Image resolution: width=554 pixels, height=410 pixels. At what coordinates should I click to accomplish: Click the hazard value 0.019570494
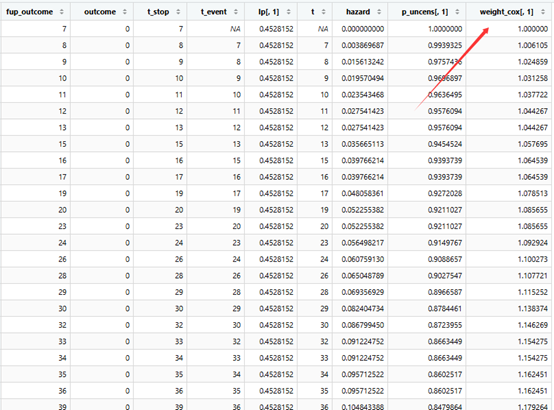[x=363, y=78]
